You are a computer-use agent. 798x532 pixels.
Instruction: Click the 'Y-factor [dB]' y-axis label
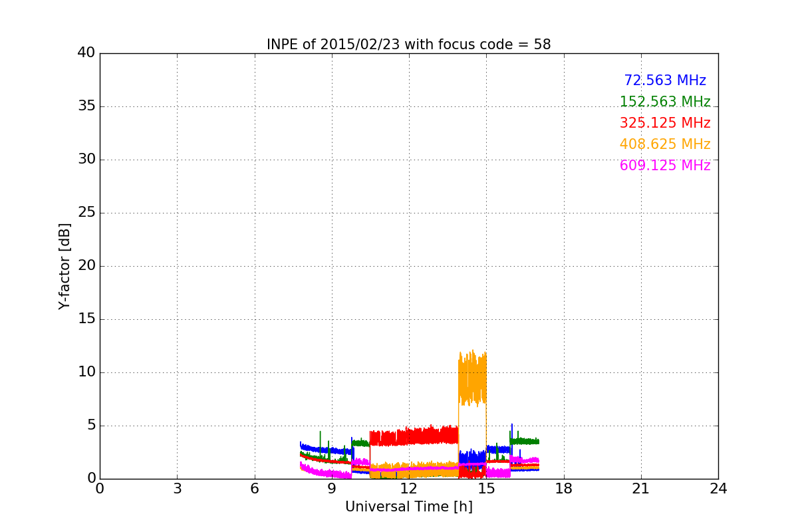(65, 266)
